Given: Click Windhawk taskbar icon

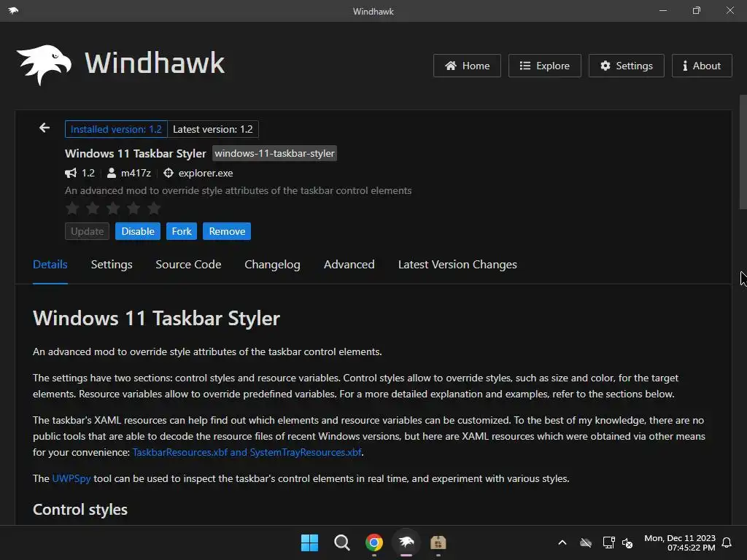Looking at the screenshot, I should click(406, 542).
